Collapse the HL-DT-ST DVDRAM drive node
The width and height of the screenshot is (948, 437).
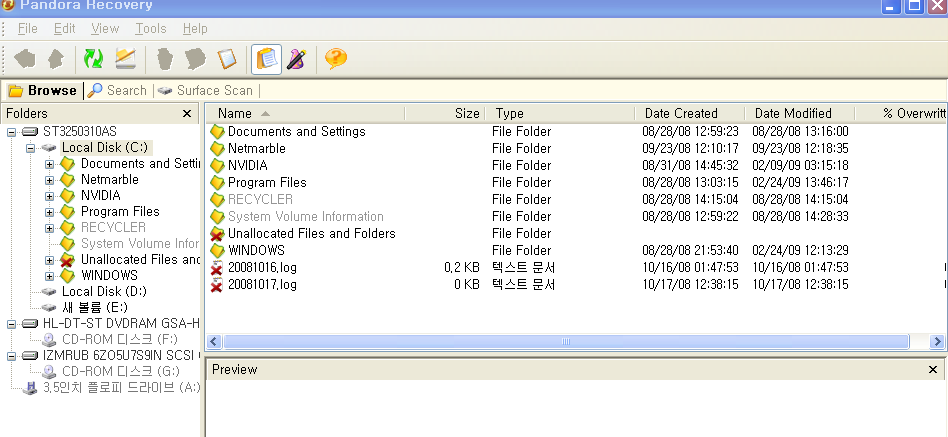click(11, 324)
